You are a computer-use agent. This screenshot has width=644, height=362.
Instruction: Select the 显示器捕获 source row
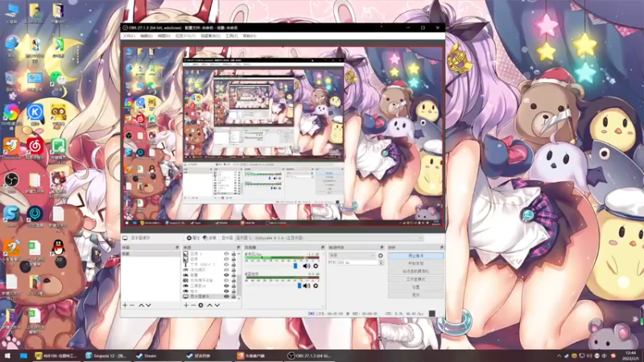click(x=209, y=296)
